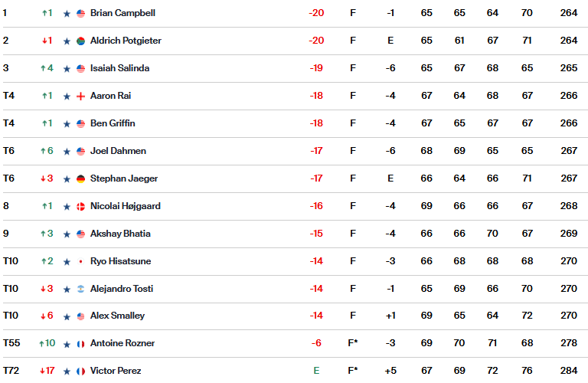
Task: Toggle favorite star for Brian Campbell
Action: (x=67, y=14)
